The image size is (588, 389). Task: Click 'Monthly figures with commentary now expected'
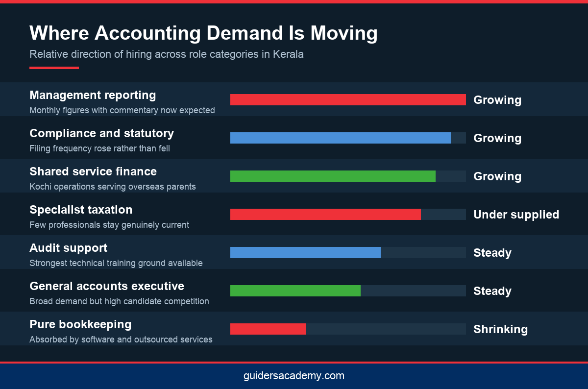tap(122, 110)
